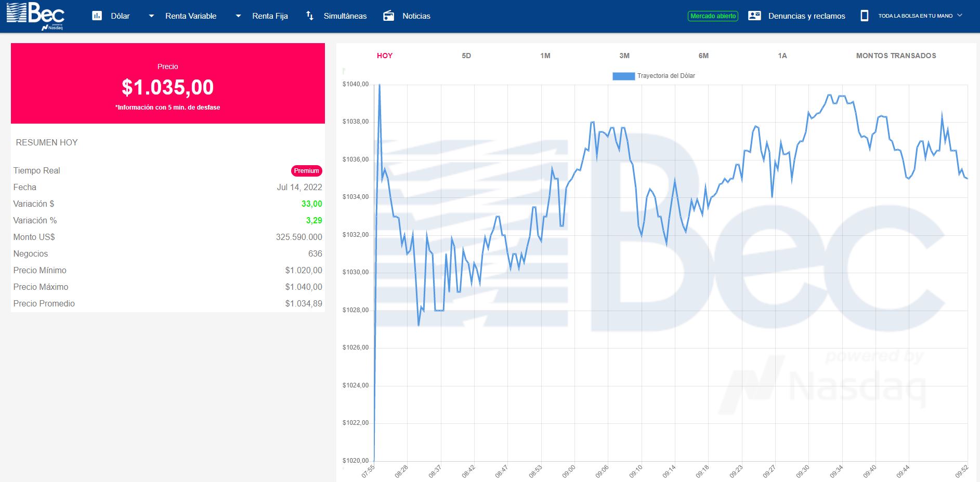
Task: Switch to the 1A chart tab
Action: tap(782, 56)
